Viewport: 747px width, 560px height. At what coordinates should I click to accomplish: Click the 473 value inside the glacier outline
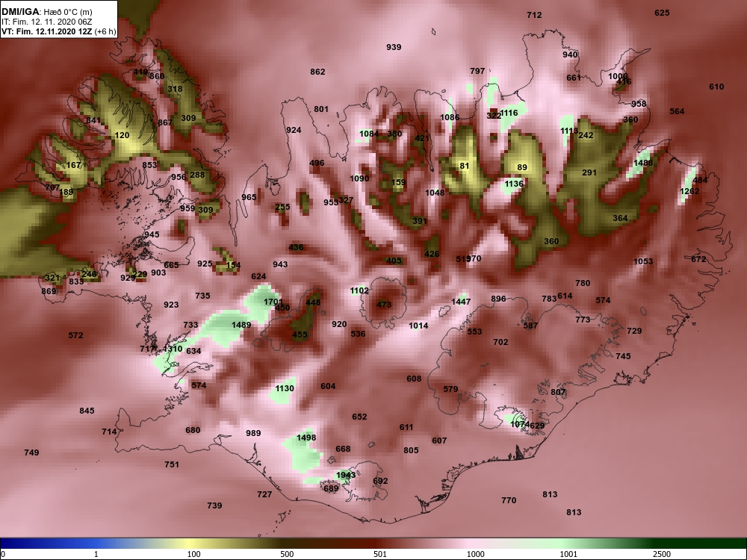coord(384,305)
